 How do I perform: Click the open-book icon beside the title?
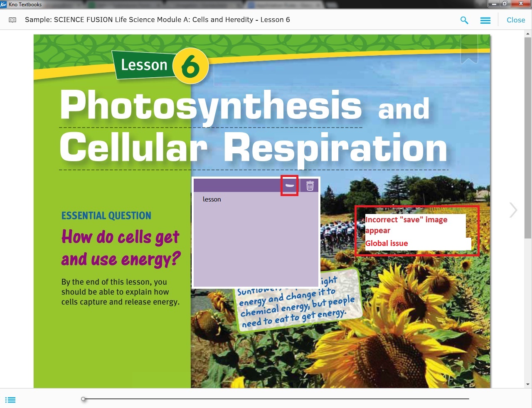point(12,20)
